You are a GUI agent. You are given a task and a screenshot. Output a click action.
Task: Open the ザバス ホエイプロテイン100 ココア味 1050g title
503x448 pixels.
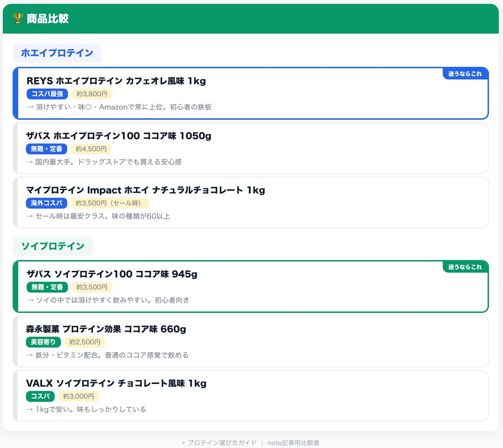click(x=119, y=135)
